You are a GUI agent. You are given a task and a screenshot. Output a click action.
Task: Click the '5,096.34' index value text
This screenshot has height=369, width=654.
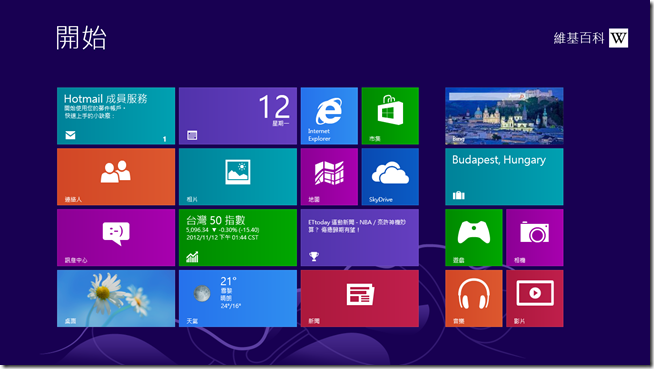[197, 230]
